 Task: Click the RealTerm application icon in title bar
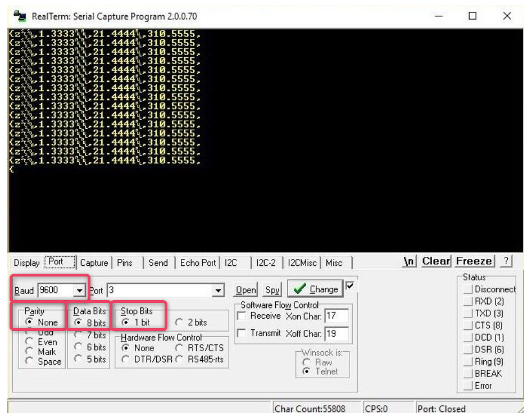click(19, 16)
